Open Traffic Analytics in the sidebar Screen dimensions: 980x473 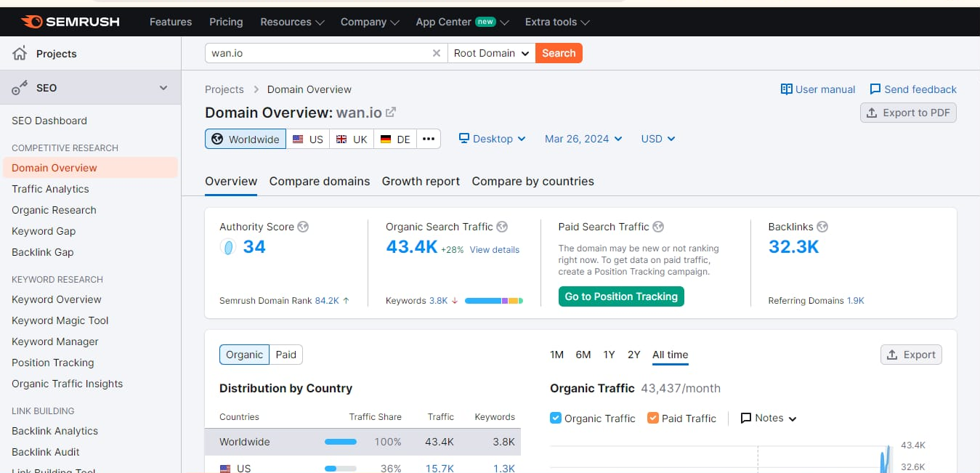[x=50, y=189]
